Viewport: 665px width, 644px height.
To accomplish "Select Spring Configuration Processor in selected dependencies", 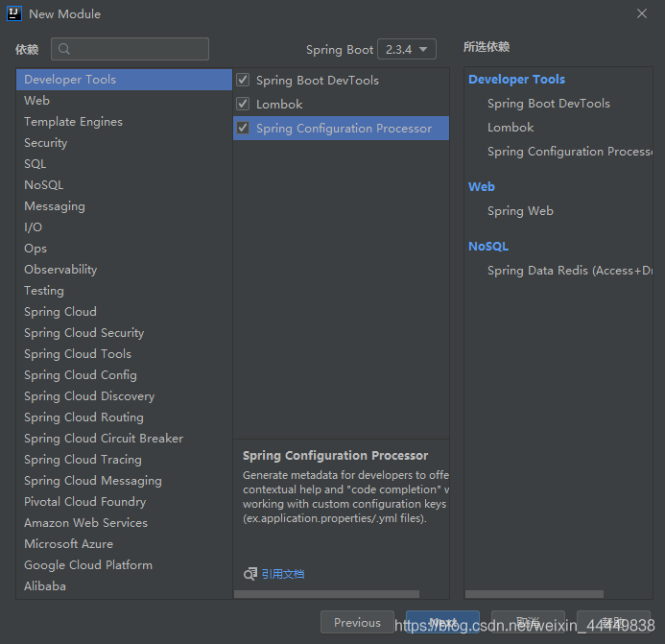I will [570, 152].
